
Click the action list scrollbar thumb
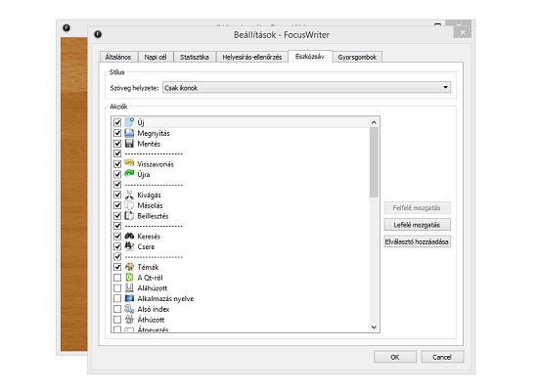pos(374,162)
